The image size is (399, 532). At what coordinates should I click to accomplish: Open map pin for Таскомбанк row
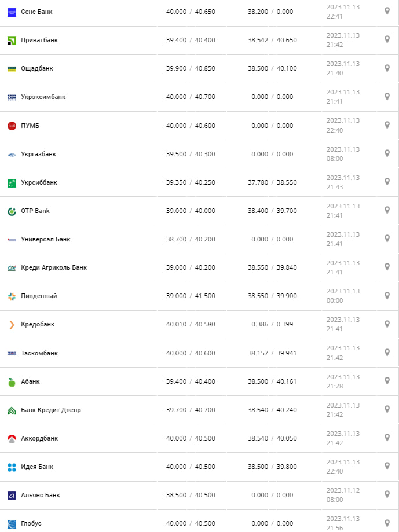click(387, 353)
